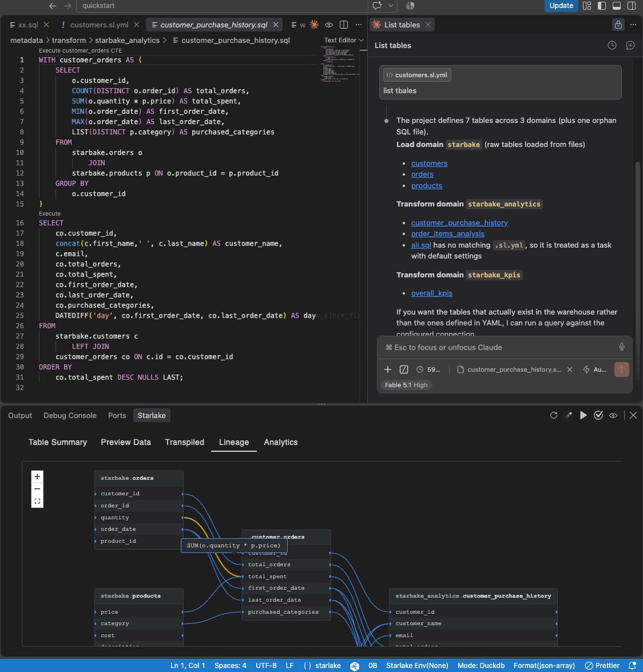Toggle the Starlake panel eye icon
Screen dimensions: 643x672
pos(613,415)
